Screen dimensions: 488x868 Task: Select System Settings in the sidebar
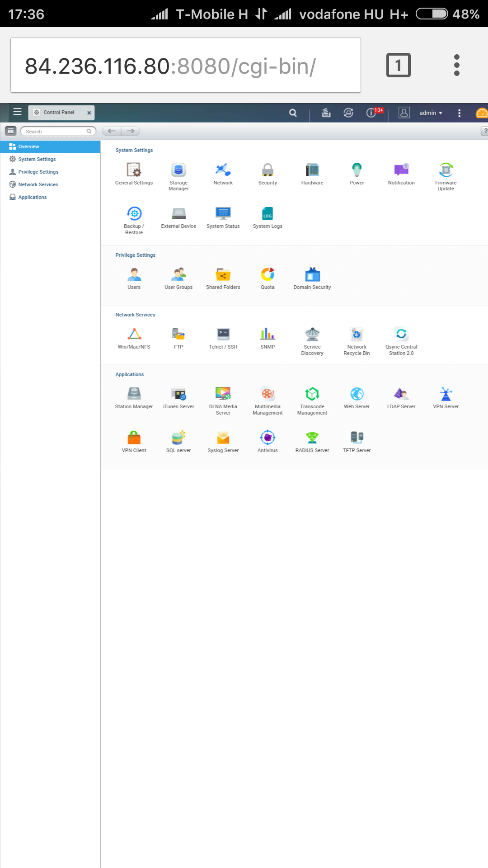point(37,159)
